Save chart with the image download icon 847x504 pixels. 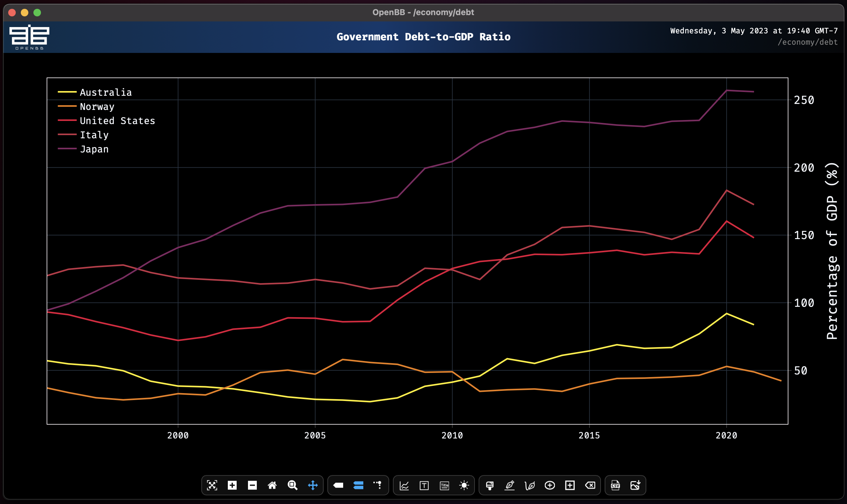pos(635,485)
